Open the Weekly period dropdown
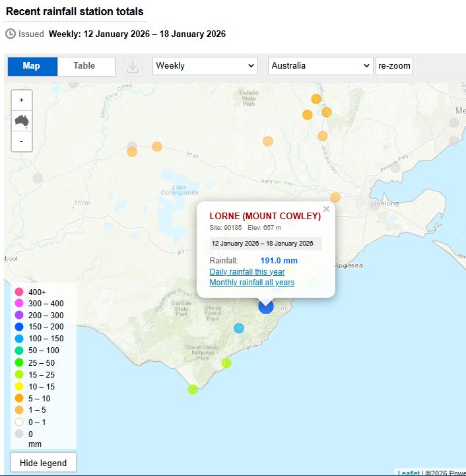Image resolution: width=466 pixels, height=476 pixels. point(205,66)
